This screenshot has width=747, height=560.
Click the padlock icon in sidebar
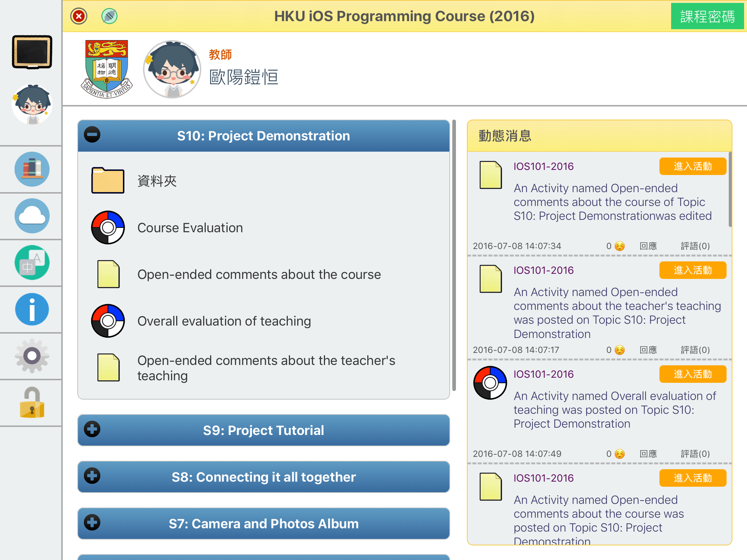[32, 402]
